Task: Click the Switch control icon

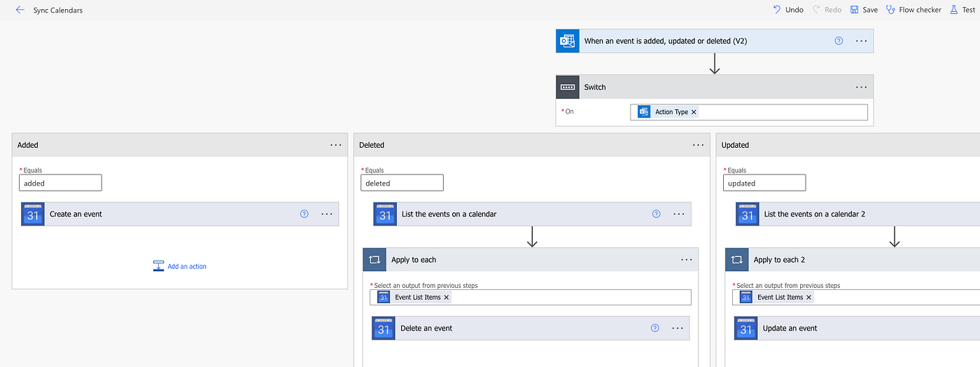Action: pyautogui.click(x=568, y=87)
